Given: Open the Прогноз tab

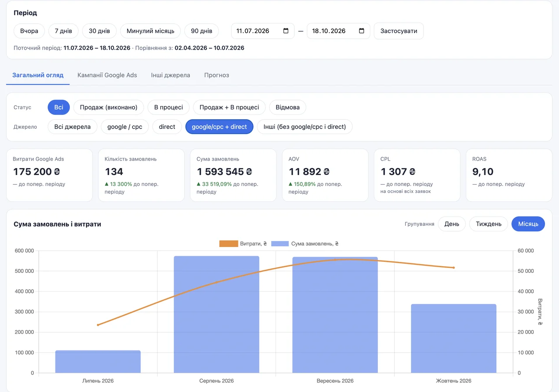Looking at the screenshot, I should coord(217,75).
